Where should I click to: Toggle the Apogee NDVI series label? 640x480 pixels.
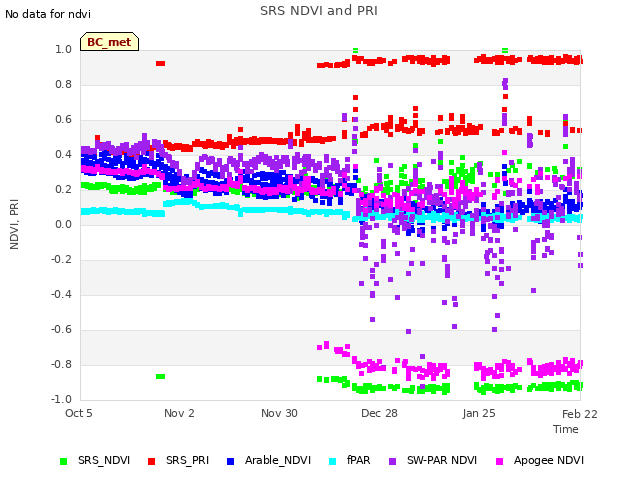(x=549, y=460)
